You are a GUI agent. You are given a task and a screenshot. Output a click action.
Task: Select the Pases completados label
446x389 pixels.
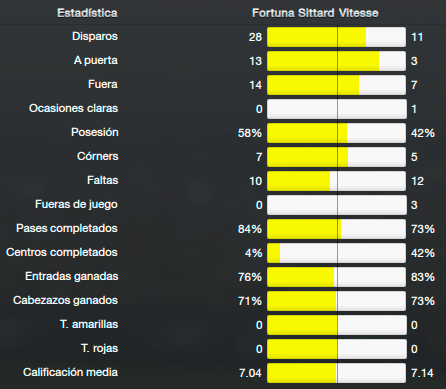(67, 228)
